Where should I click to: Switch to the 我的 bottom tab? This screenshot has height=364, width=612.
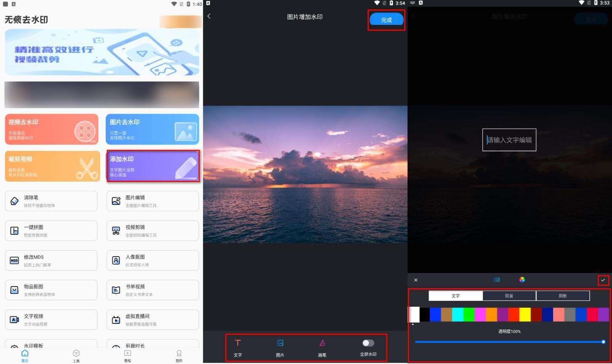179,356
